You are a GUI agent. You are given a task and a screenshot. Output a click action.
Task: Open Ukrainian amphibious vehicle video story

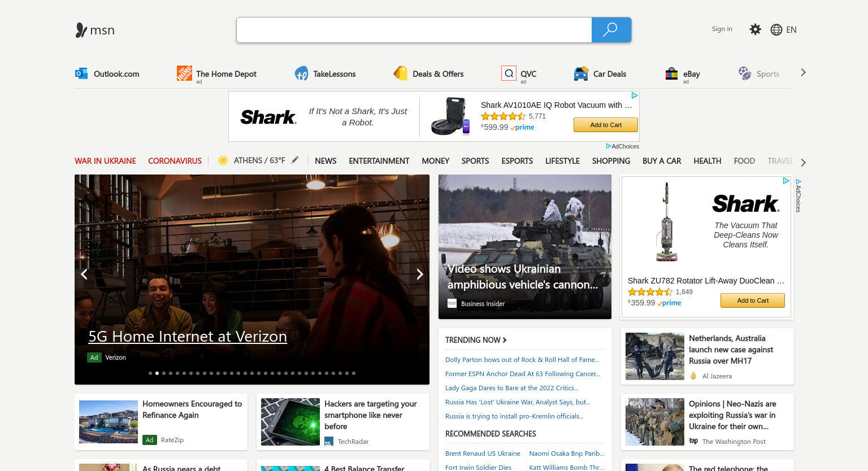point(525,247)
